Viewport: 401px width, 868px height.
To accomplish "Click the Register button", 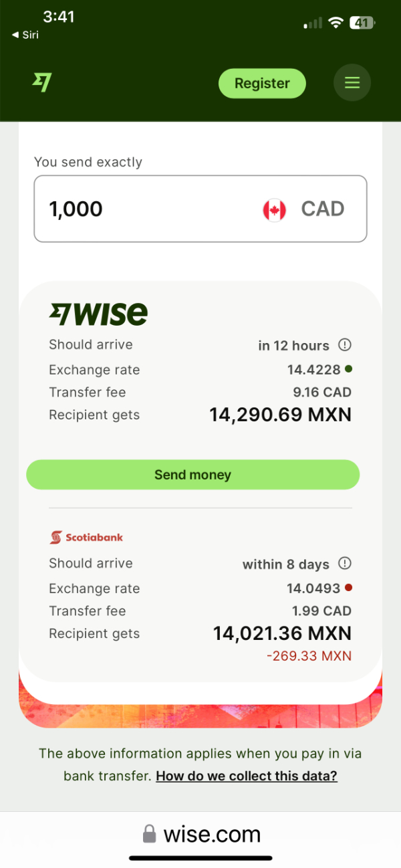I will [262, 84].
